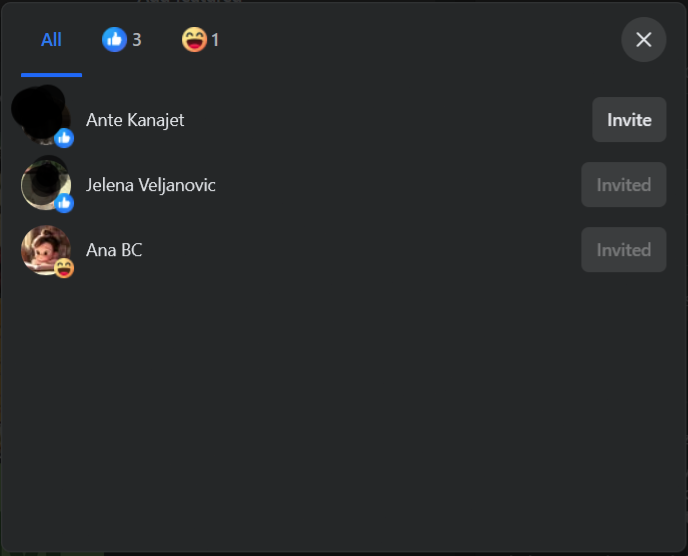This screenshot has width=688, height=556.
Task: Click the empty dialog area below the reaction list
Action: click(344, 413)
